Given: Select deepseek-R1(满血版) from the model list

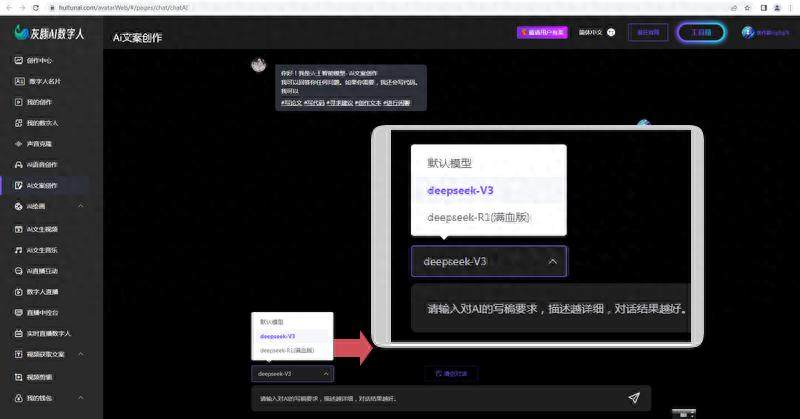Looking at the screenshot, I should click(x=287, y=351).
